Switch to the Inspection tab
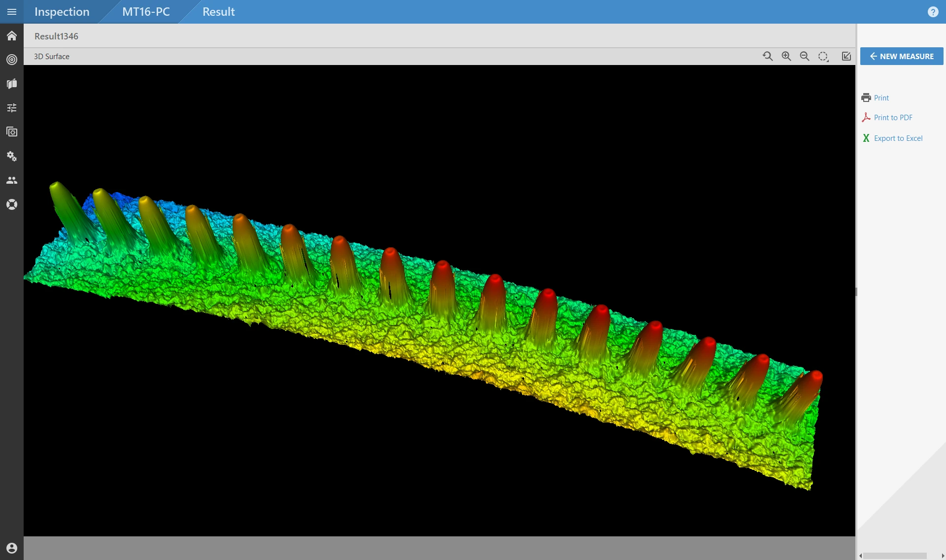This screenshot has width=946, height=560. pyautogui.click(x=62, y=12)
